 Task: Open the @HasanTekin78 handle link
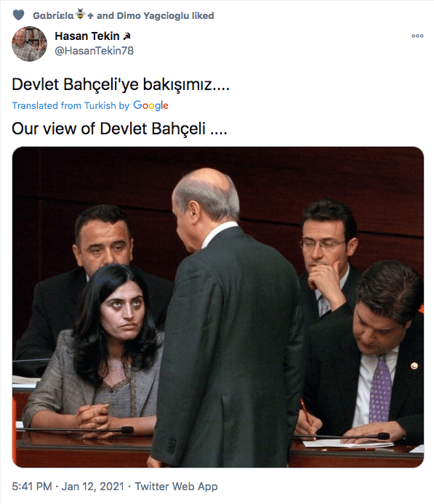94,50
